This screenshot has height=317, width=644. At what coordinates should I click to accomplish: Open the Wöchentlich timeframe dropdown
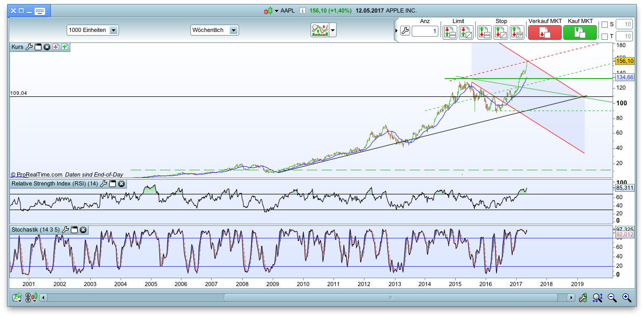point(215,30)
